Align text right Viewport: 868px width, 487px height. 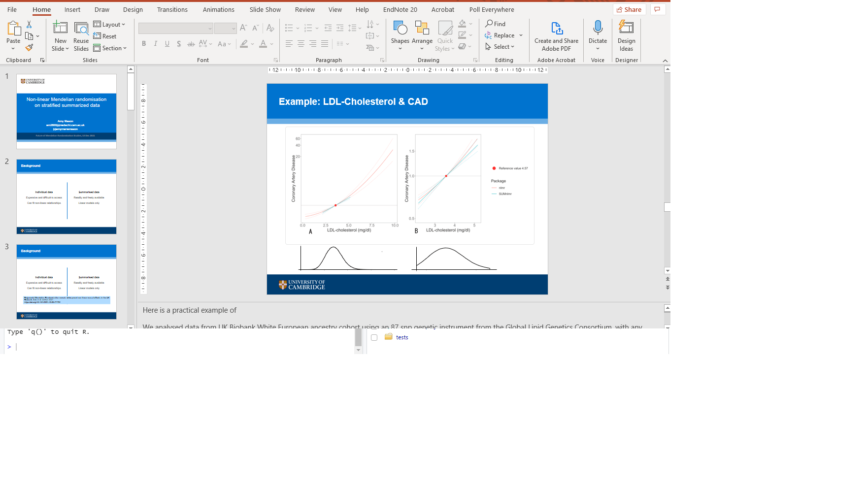(x=313, y=44)
